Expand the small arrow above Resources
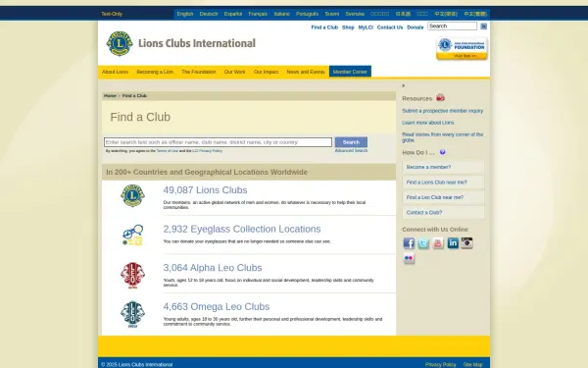This screenshot has width=588, height=368. (404, 85)
